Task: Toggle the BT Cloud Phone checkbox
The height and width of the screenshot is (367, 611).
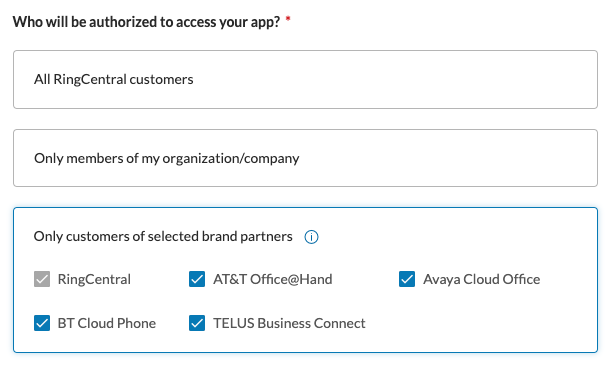Action: [42, 323]
